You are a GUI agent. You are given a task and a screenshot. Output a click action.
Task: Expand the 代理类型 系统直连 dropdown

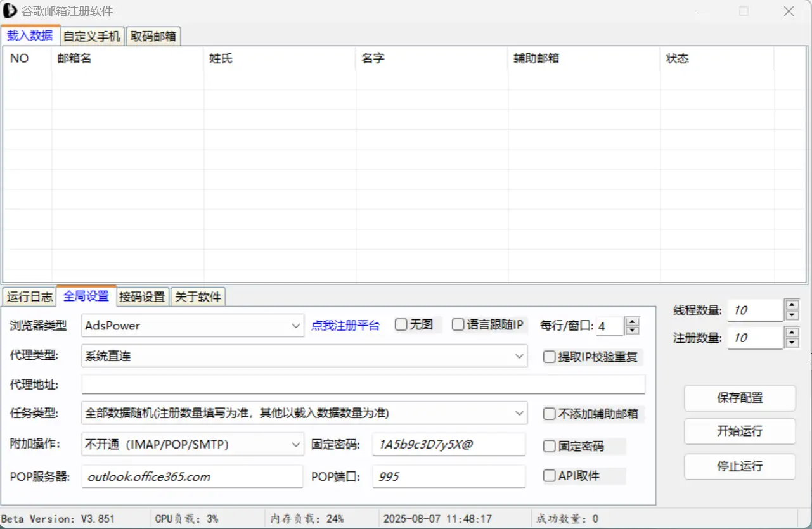point(304,356)
